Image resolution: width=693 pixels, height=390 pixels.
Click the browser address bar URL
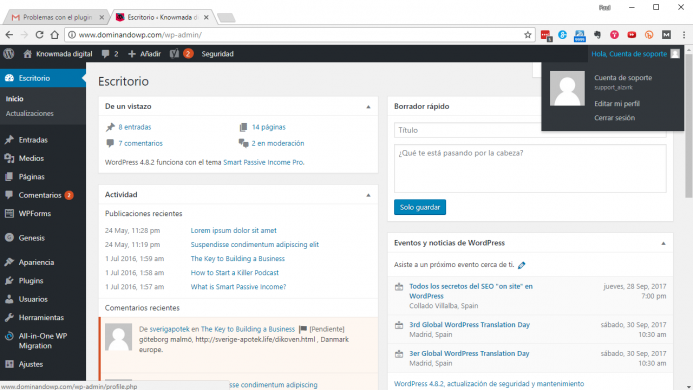140,35
